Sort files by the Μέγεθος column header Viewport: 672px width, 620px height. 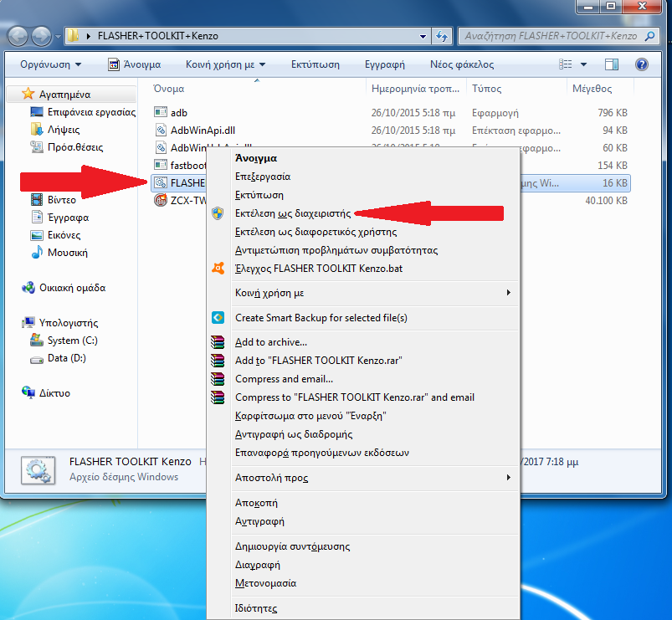pyautogui.click(x=592, y=89)
